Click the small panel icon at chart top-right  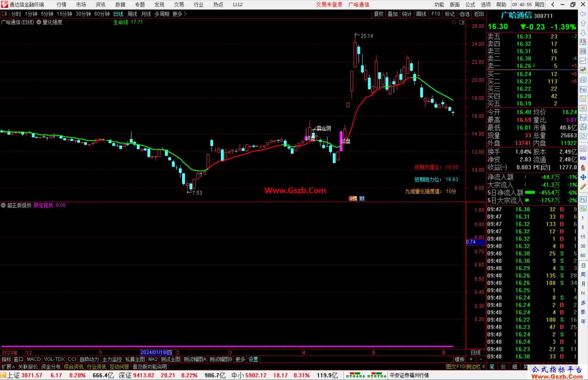[462, 22]
